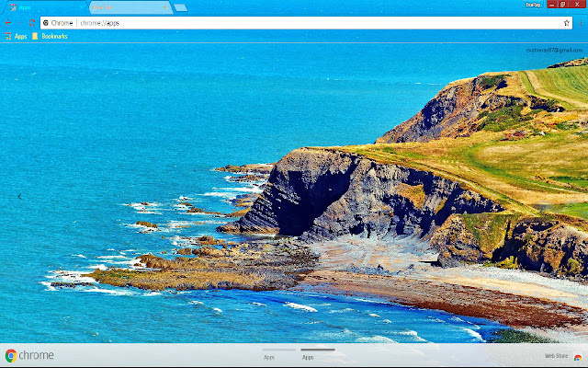Screen dimensions: 588x368
Task: Close the Apps browser tab
Action: (82, 7)
